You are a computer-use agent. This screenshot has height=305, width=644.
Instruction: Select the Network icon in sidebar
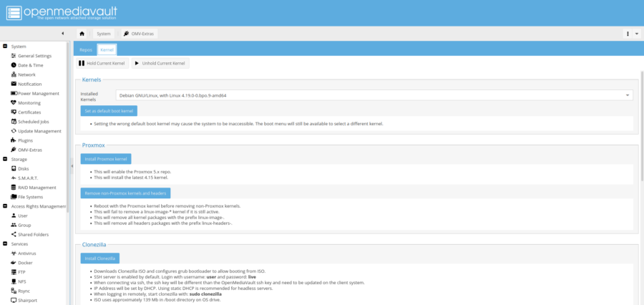[x=14, y=74]
